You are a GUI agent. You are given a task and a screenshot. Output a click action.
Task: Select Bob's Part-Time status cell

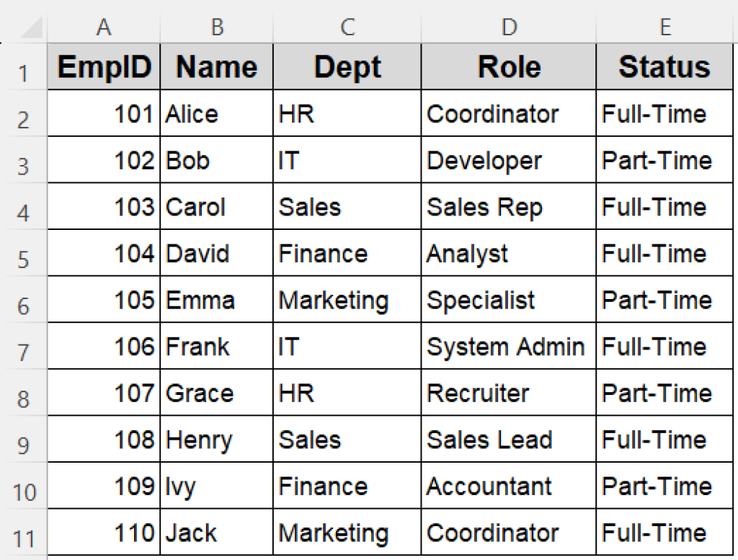663,160
